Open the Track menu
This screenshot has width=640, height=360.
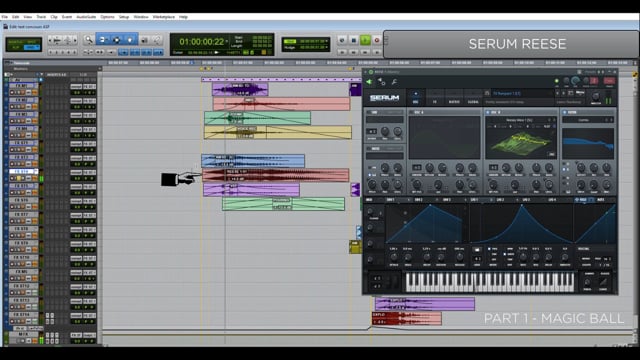click(41, 17)
